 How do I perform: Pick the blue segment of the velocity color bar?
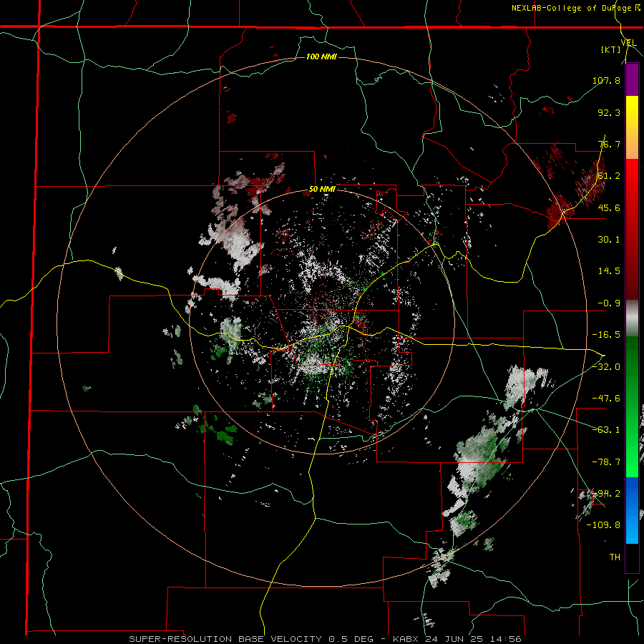632,510
